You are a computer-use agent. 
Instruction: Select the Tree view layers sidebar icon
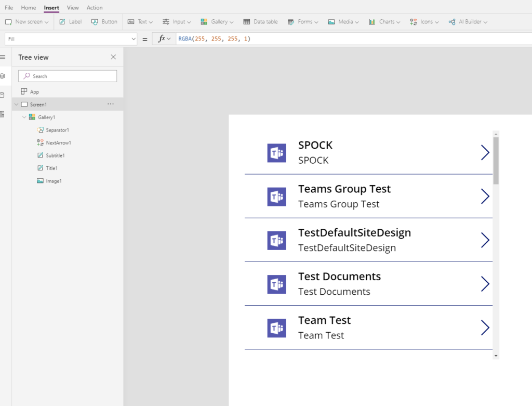[x=3, y=76]
